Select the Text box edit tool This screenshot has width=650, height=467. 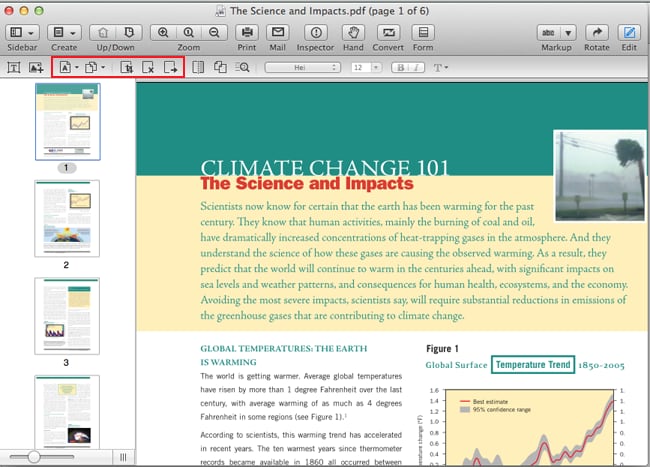(x=14, y=67)
